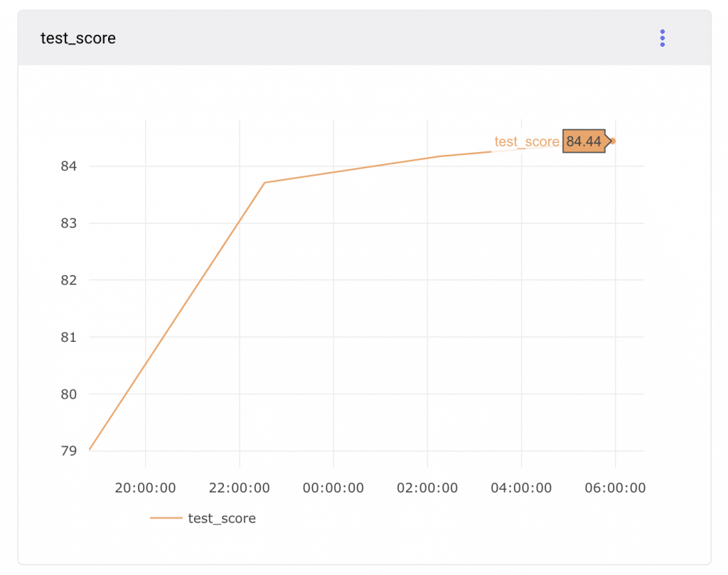Click the 83 y-axis label
Image resolution: width=728 pixels, height=575 pixels.
[68, 223]
